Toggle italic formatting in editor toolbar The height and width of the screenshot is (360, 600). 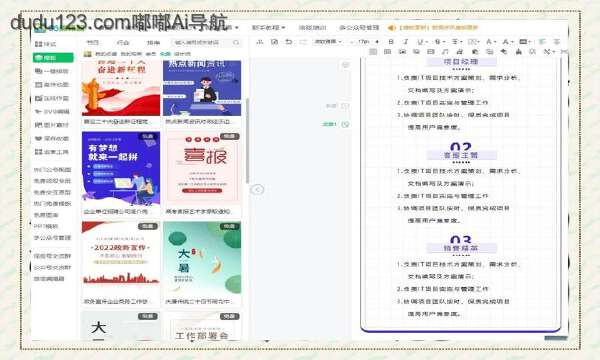click(x=406, y=42)
